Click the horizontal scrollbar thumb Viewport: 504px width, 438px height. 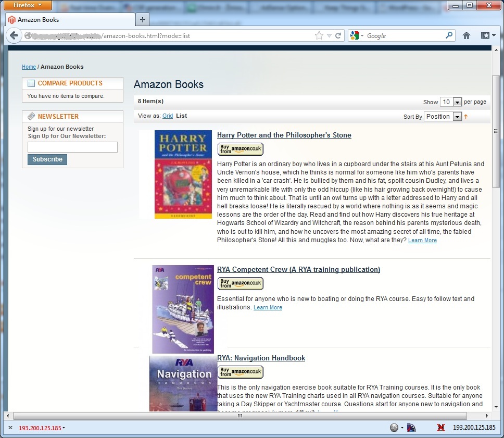(x=240, y=416)
